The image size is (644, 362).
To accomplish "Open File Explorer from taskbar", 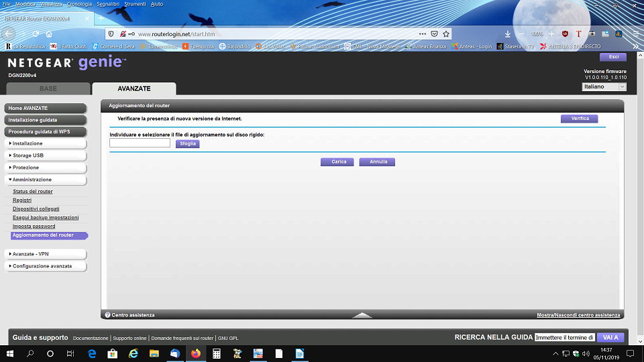I will (x=154, y=353).
